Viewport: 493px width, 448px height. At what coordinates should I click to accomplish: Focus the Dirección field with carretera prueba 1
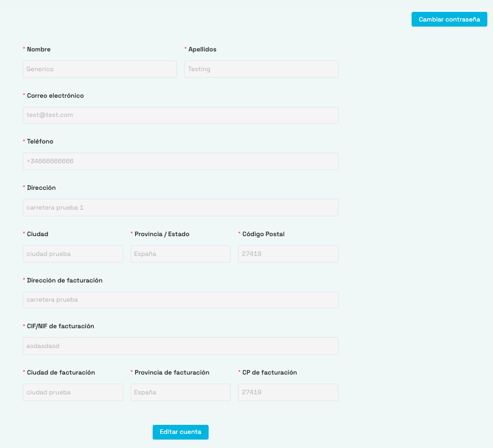(180, 207)
